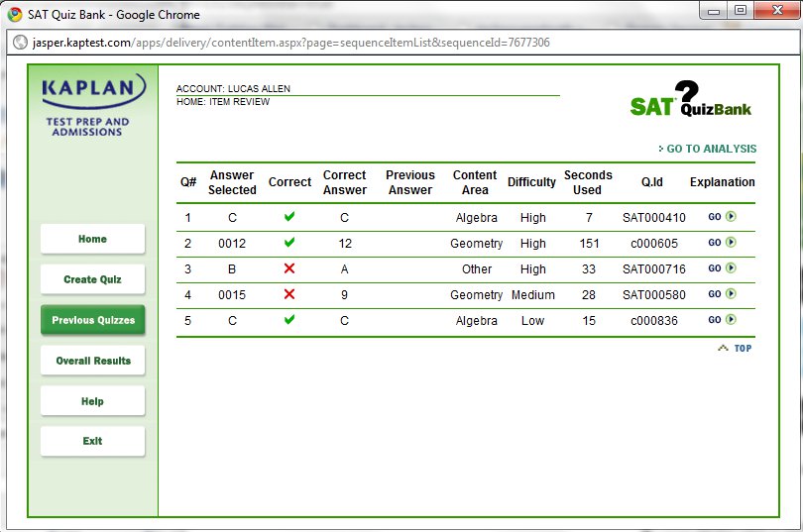
Task: Click the SAT QuizBank logo
Action: click(x=690, y=99)
